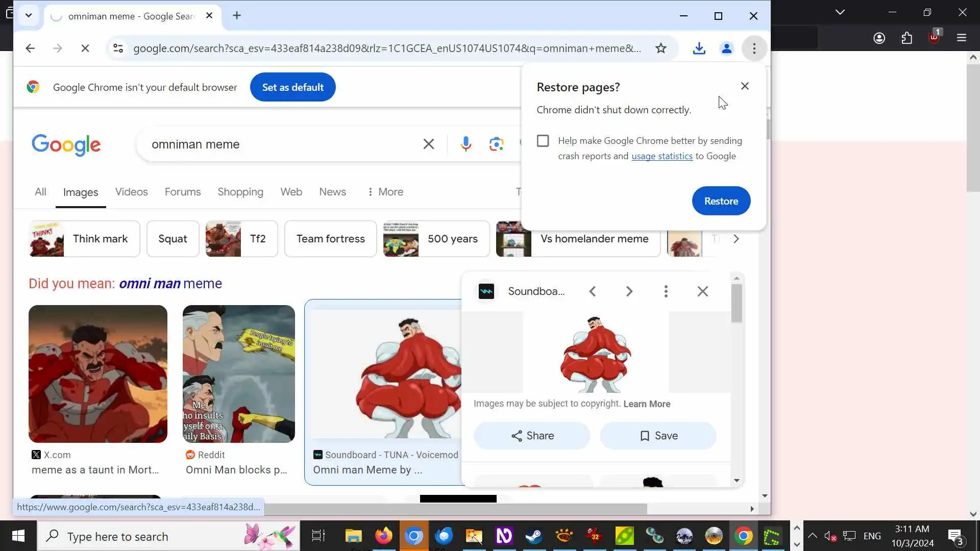The width and height of the screenshot is (980, 551).
Task: Open Steam from the taskbar
Action: coord(534,536)
